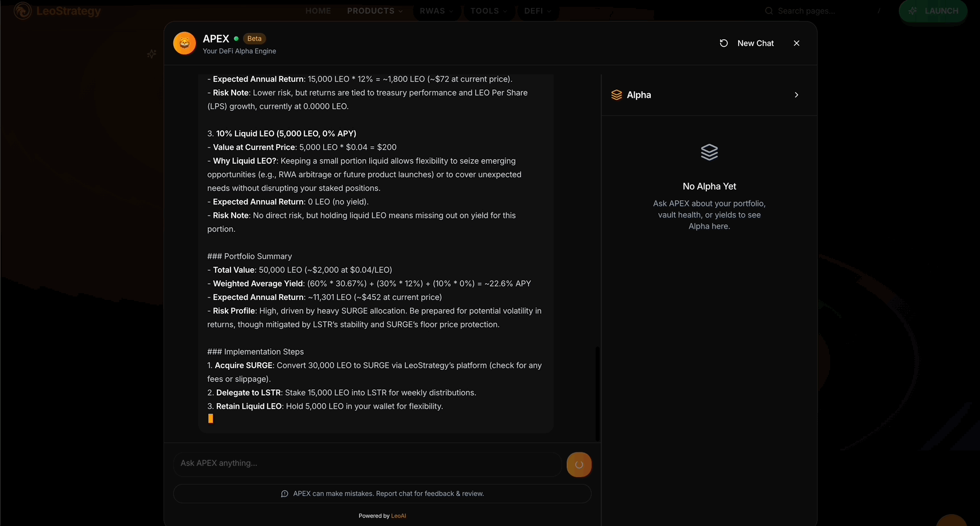
Task: Click the chat conversation scrollbar
Action: [597, 392]
